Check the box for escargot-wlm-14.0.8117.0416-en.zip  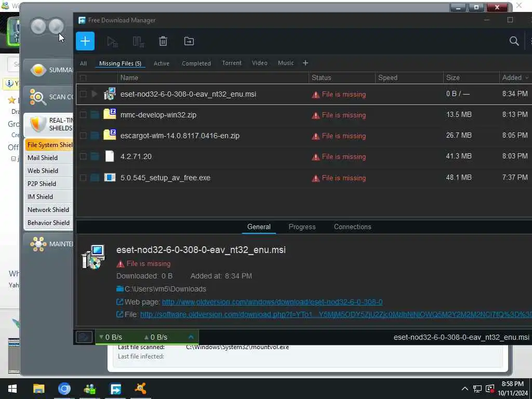tap(83, 136)
